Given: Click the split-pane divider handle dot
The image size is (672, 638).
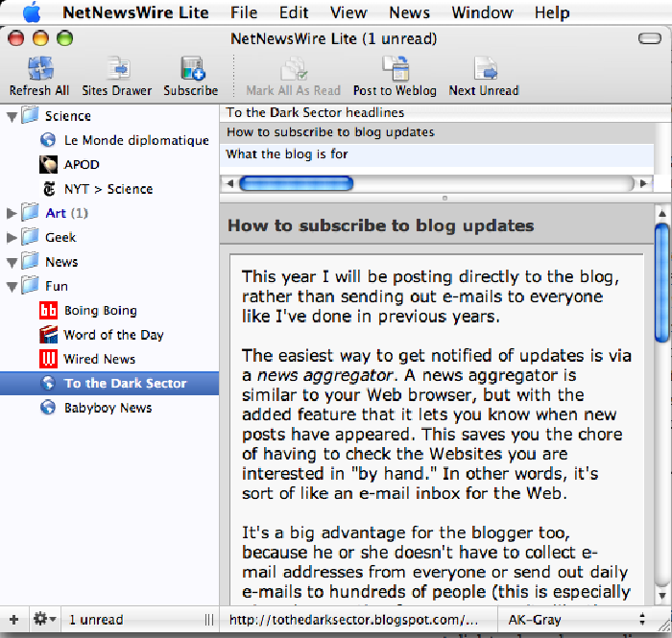Looking at the screenshot, I should point(444,199).
